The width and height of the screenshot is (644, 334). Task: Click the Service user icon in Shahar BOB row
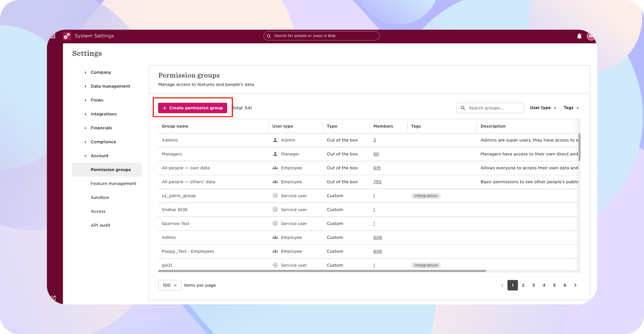point(275,210)
